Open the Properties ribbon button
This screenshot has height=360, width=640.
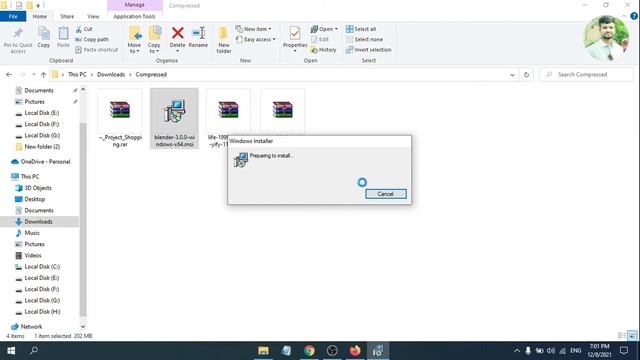pos(295,38)
